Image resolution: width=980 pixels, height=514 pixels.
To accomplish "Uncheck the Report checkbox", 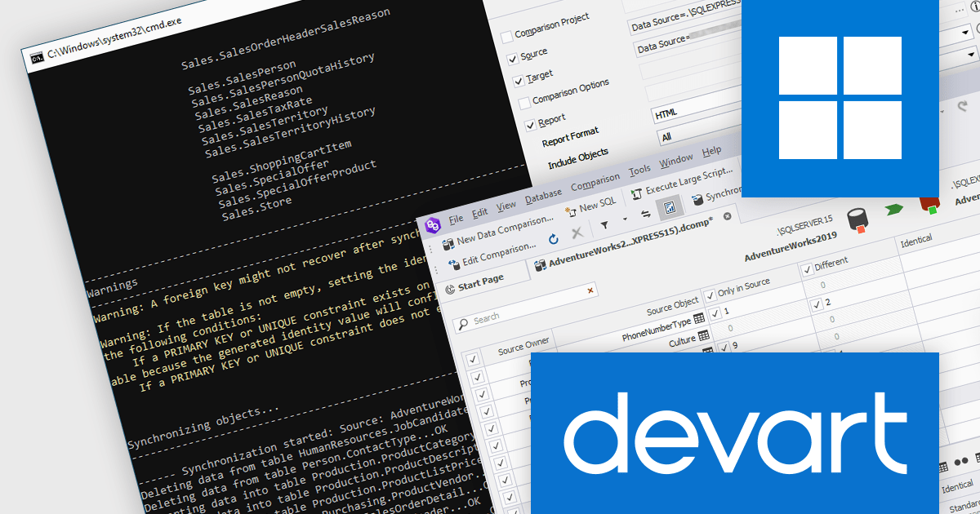I will pos(531,125).
